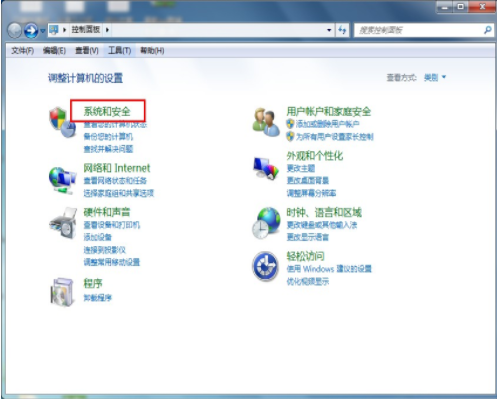
Task: Click 调整常用移动设置 link
Action: (112, 262)
